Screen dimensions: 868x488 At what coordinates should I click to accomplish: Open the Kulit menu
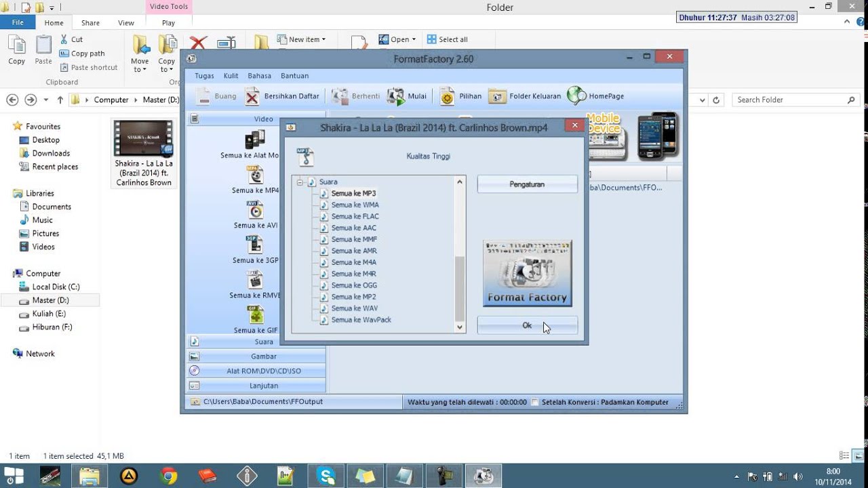point(231,76)
